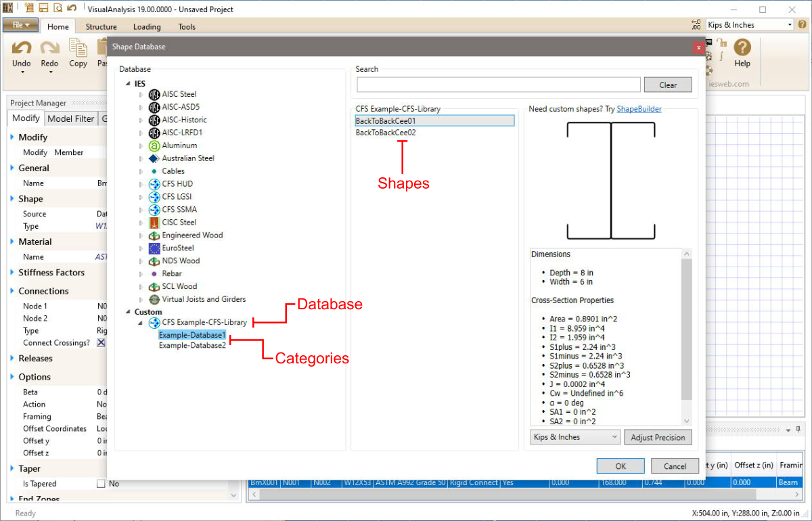Open the Model Filter tab in Project Manager
Screen dimensions: 812x521
[x=71, y=118]
